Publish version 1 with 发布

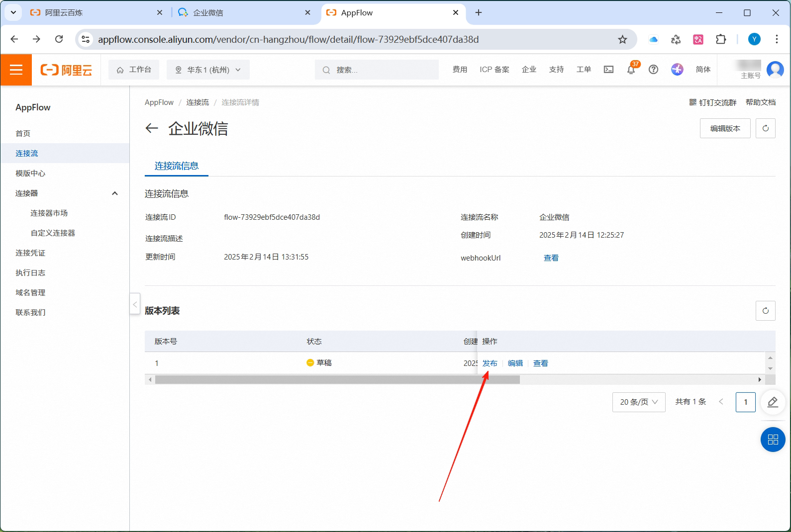(x=490, y=363)
